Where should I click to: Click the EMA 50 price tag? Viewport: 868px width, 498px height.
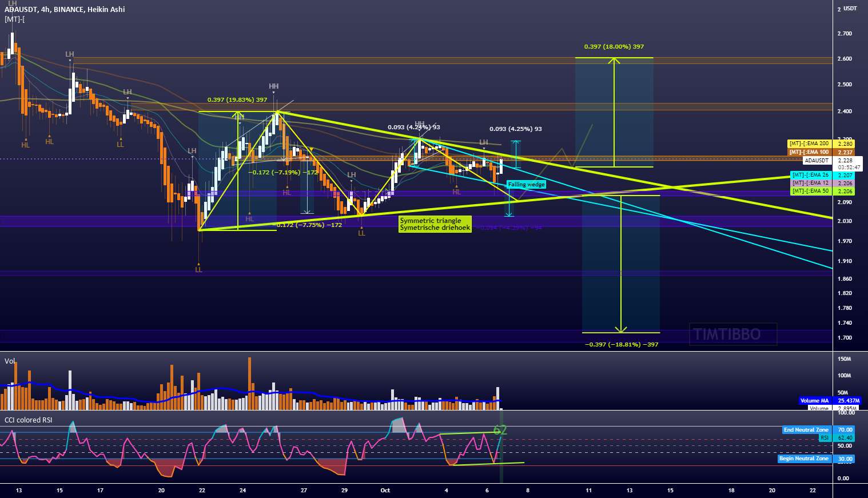[822, 191]
